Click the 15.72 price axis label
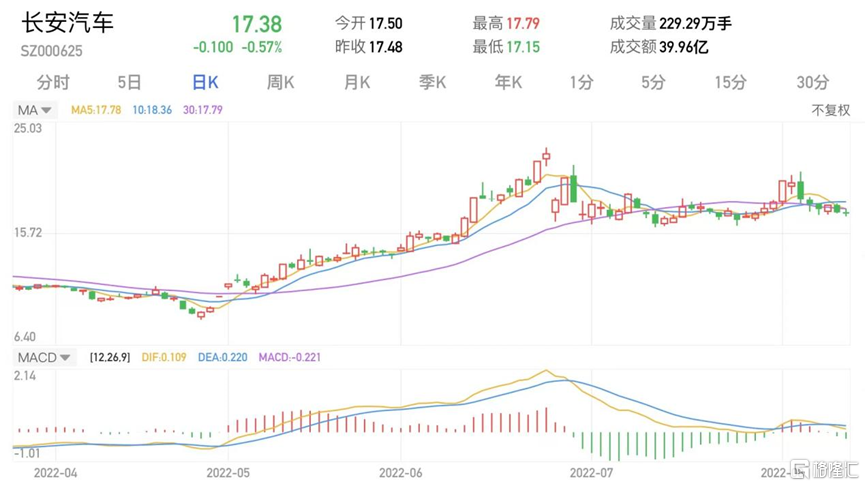Image resolution: width=865 pixels, height=486 pixels. [28, 233]
